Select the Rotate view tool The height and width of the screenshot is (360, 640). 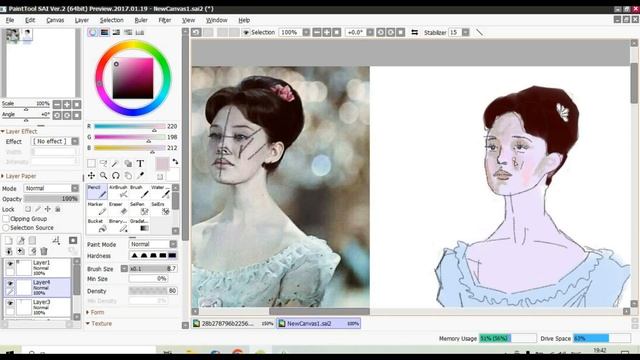pos(116,176)
